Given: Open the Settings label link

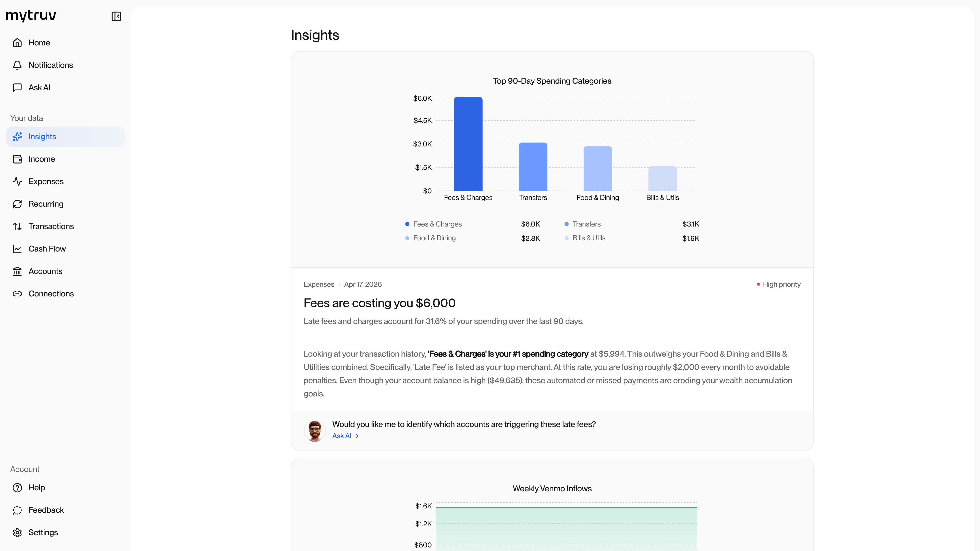Looking at the screenshot, I should pyautogui.click(x=43, y=532).
